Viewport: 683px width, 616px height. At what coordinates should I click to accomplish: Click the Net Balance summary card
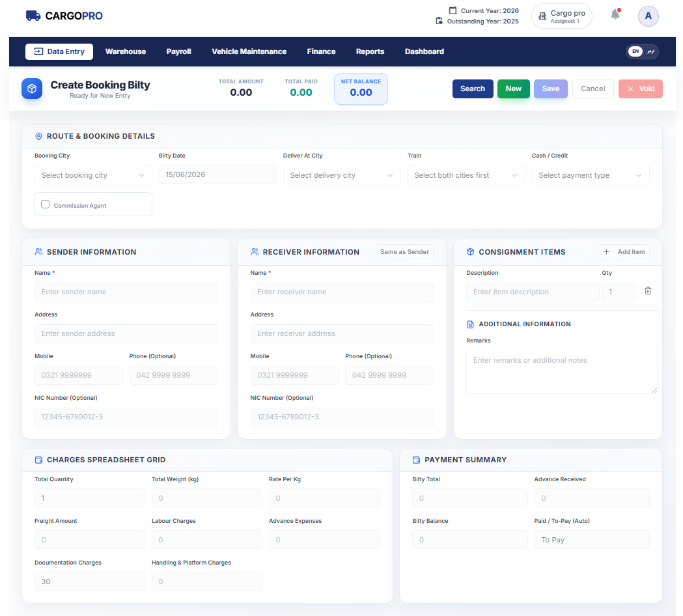click(361, 89)
